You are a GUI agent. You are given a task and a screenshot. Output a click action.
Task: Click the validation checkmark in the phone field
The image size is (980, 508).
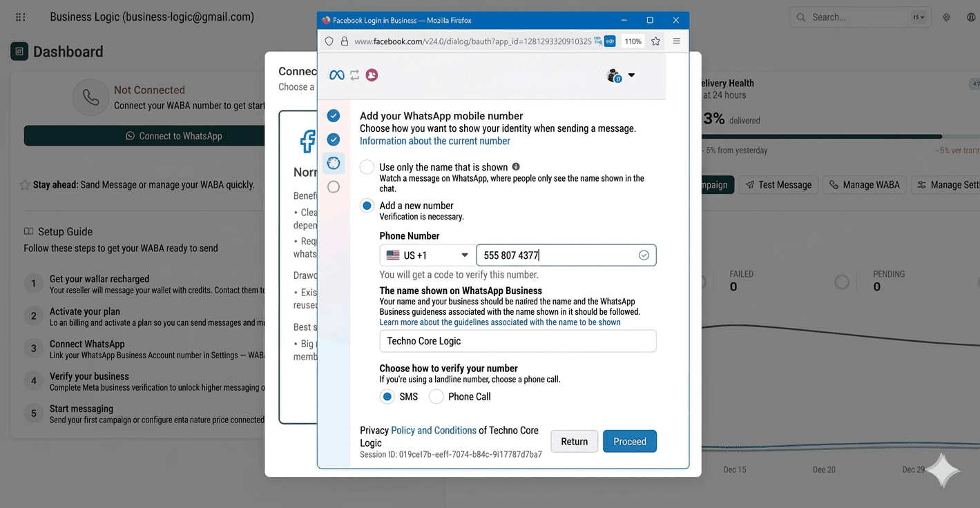(644, 255)
